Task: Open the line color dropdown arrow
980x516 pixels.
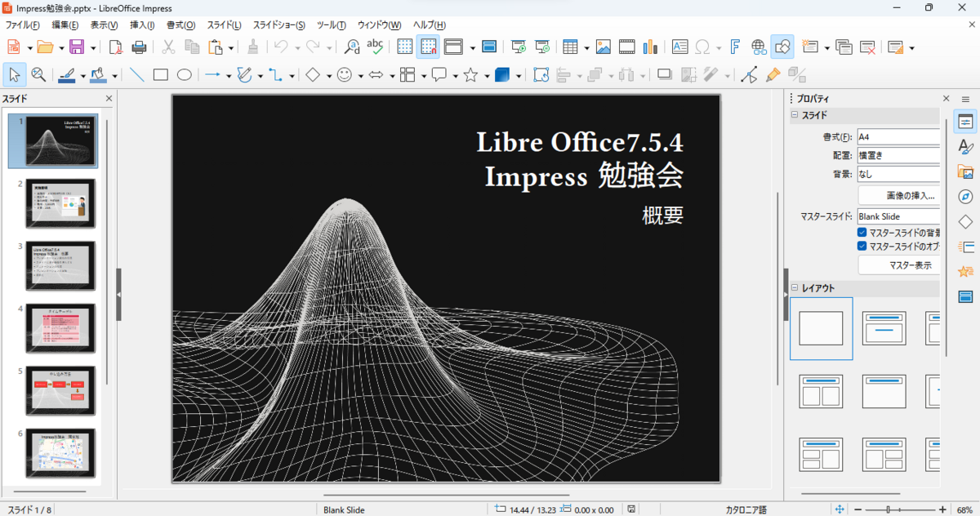Action: (x=82, y=76)
